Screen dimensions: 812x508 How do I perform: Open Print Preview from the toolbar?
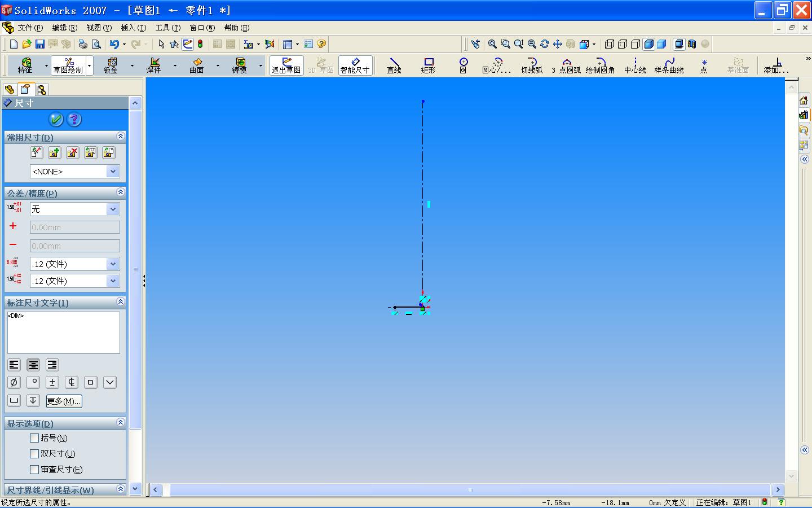[96, 44]
